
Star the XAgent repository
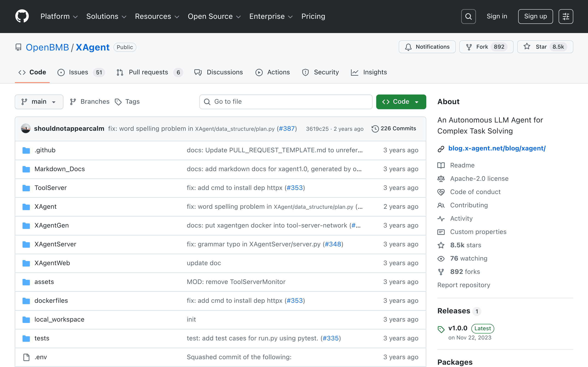tap(545, 47)
